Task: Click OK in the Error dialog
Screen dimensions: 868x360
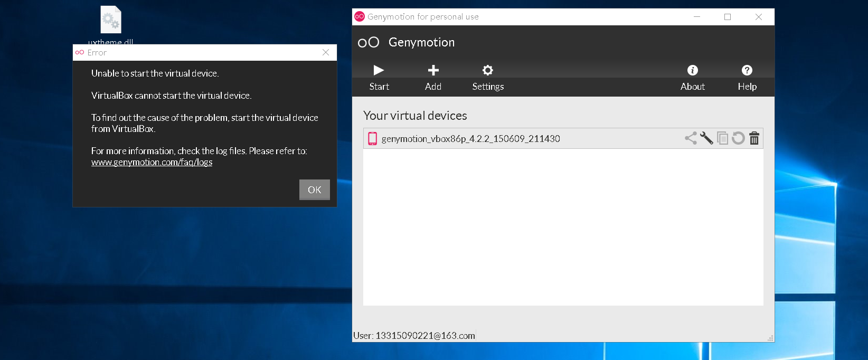Action: pyautogui.click(x=315, y=190)
